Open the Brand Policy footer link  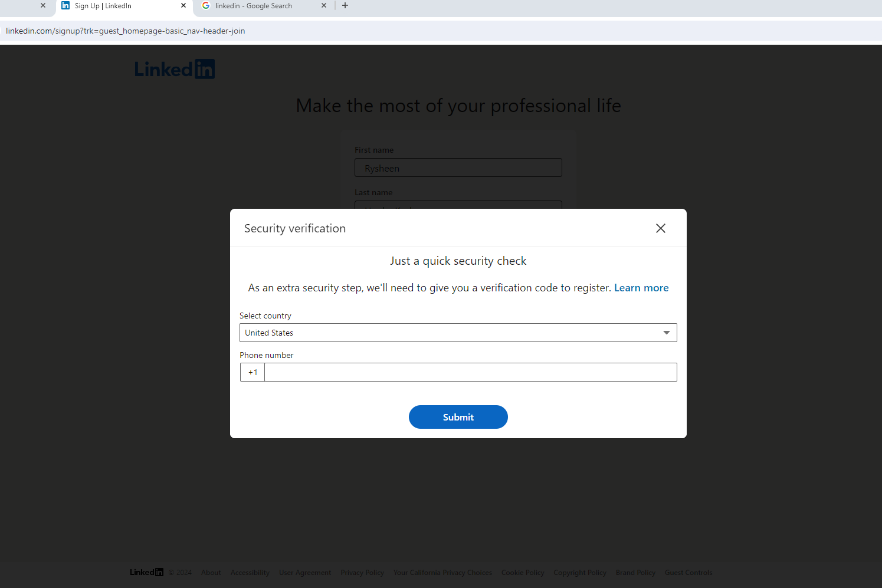(635, 573)
